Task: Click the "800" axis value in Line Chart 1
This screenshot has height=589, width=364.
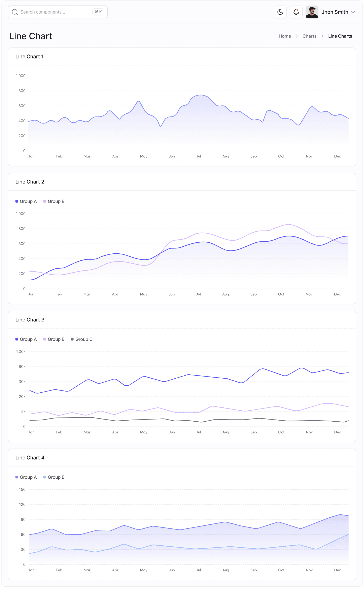Action: point(22,91)
